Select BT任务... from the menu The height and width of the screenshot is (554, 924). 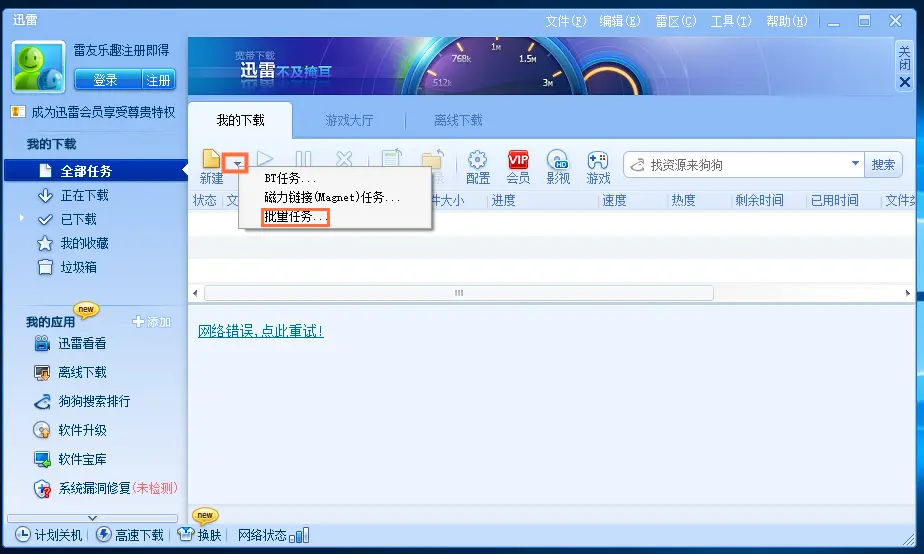(x=290, y=178)
